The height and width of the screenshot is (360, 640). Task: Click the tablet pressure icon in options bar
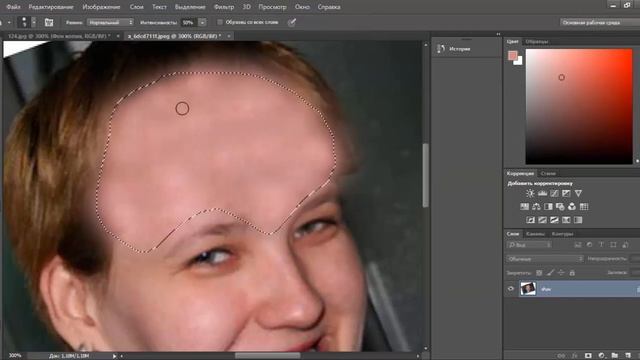pyautogui.click(x=291, y=22)
